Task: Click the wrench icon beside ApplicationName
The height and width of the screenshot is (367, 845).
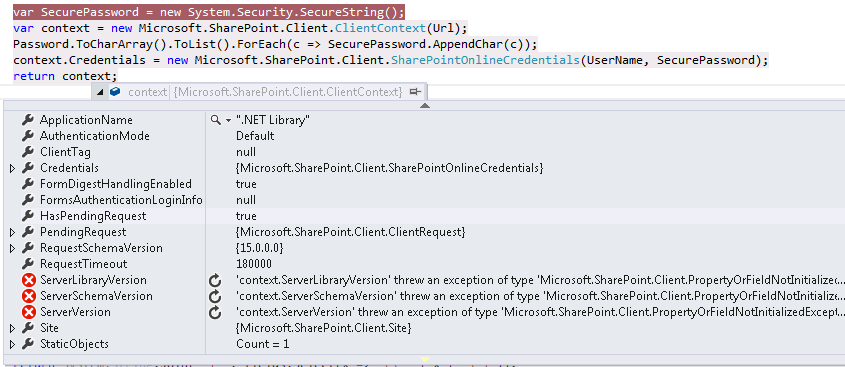Action: (28, 120)
